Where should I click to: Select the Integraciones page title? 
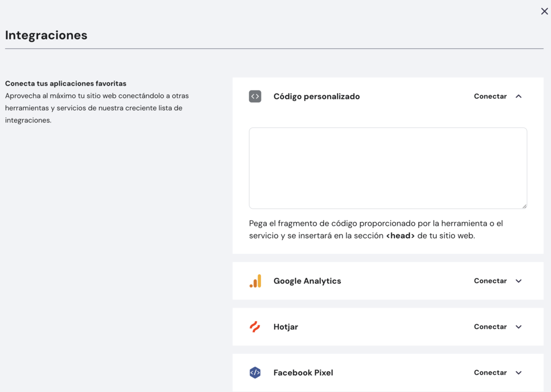click(46, 34)
